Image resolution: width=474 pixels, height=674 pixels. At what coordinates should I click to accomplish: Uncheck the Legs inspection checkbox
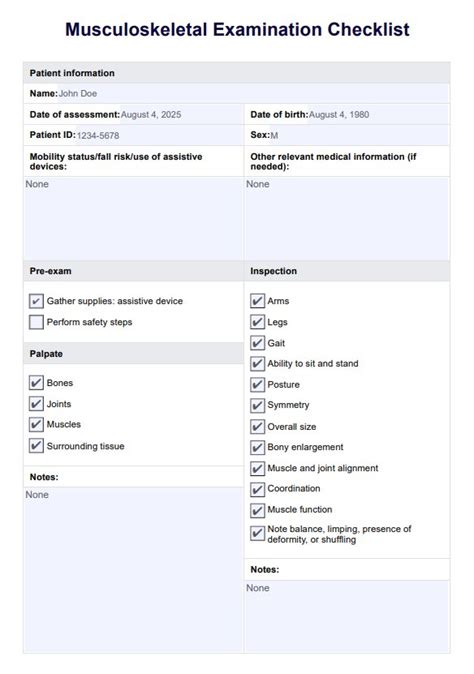257,322
